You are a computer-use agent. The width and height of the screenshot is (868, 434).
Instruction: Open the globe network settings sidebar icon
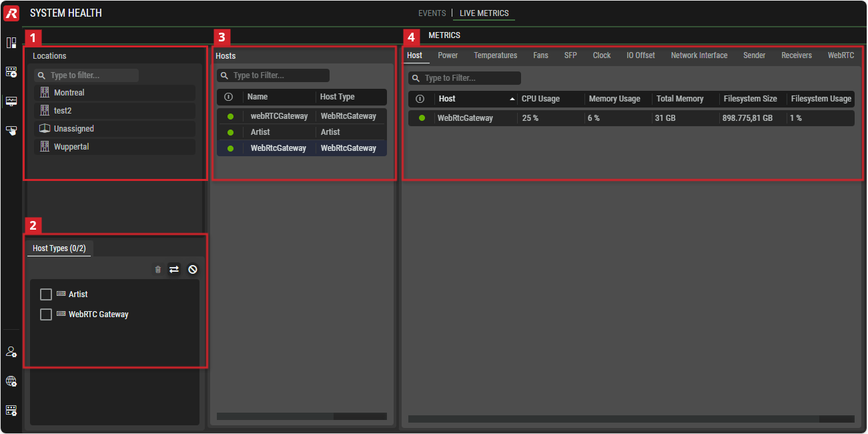[11, 381]
